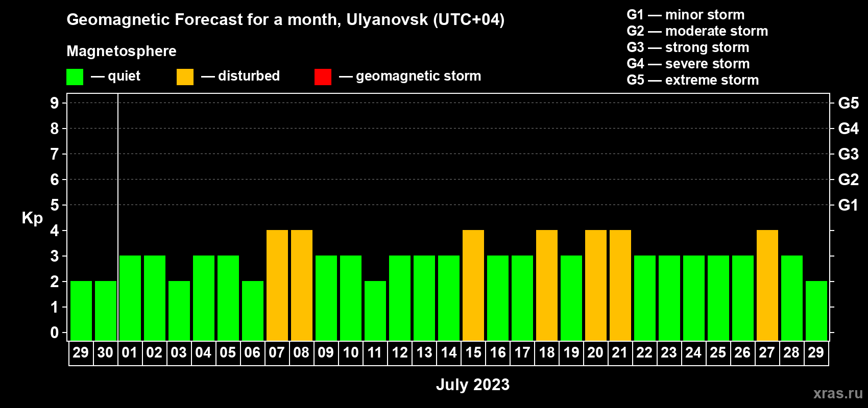The image size is (868, 408).
Task: Click the Kp axis title
Action: click(32, 218)
